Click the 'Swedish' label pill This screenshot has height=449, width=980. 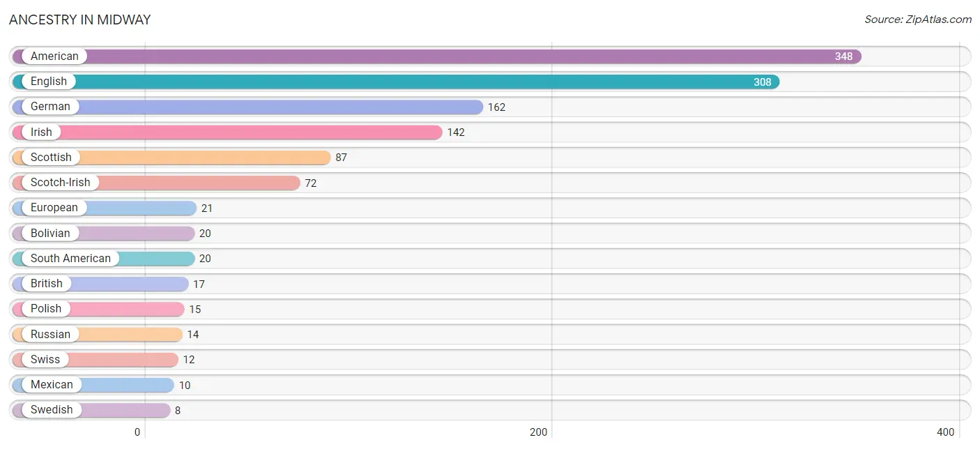52,409
